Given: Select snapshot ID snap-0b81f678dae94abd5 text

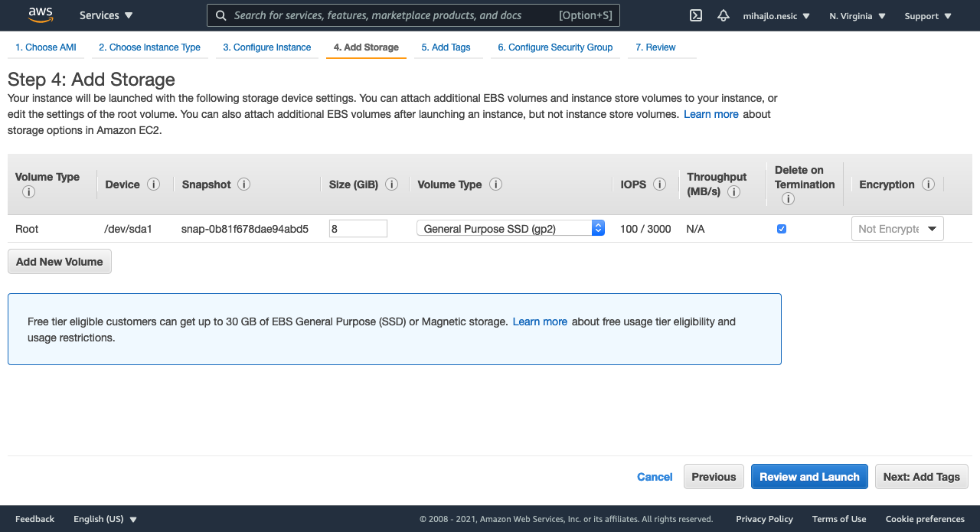Looking at the screenshot, I should tap(245, 229).
